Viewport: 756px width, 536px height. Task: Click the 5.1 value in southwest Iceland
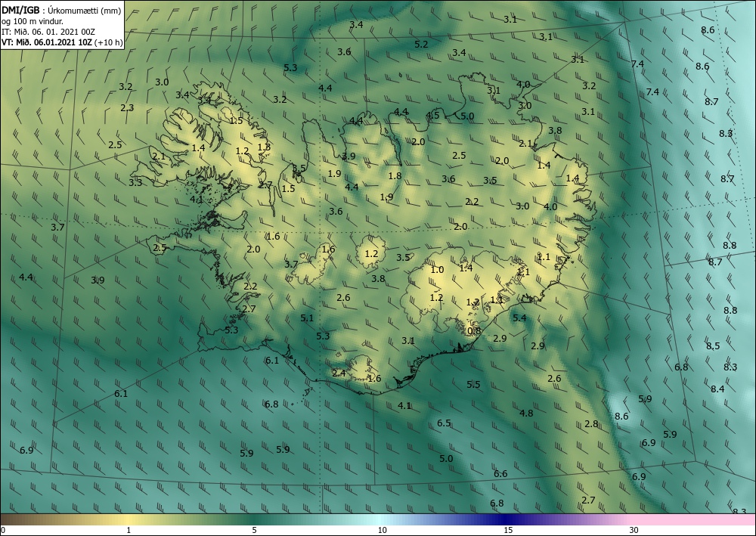pyautogui.click(x=307, y=318)
